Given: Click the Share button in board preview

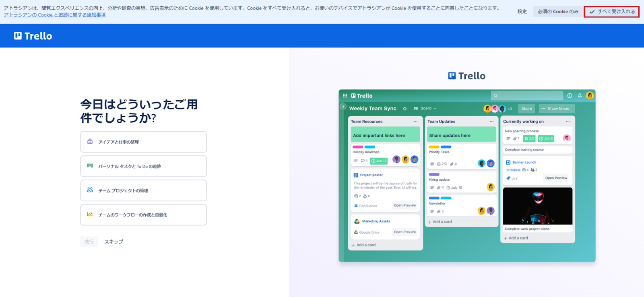Looking at the screenshot, I should [526, 109].
